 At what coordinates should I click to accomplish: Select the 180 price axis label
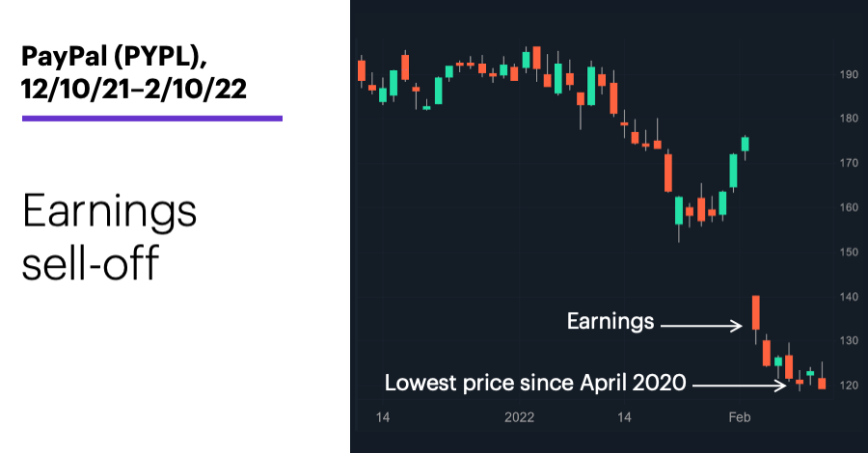[x=849, y=119]
